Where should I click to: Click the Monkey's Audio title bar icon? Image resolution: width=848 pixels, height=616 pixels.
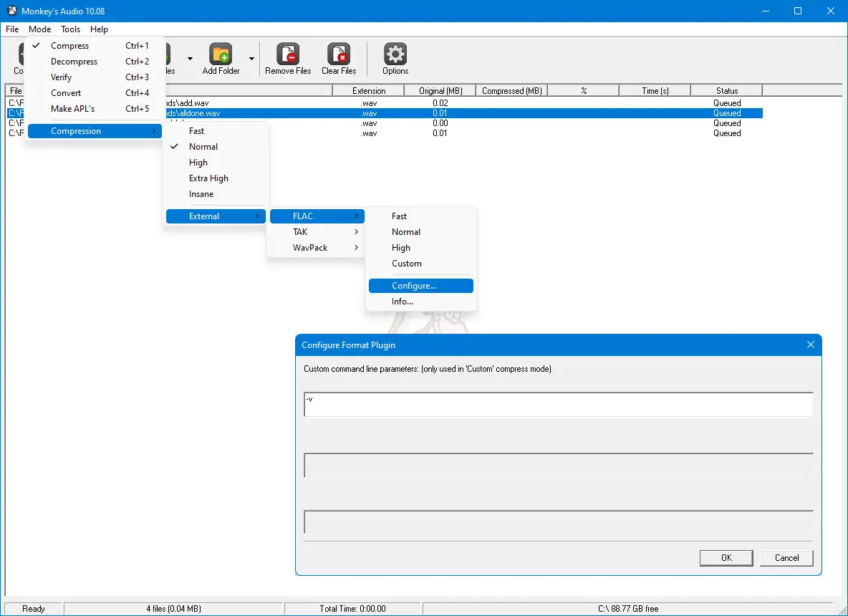pos(12,11)
